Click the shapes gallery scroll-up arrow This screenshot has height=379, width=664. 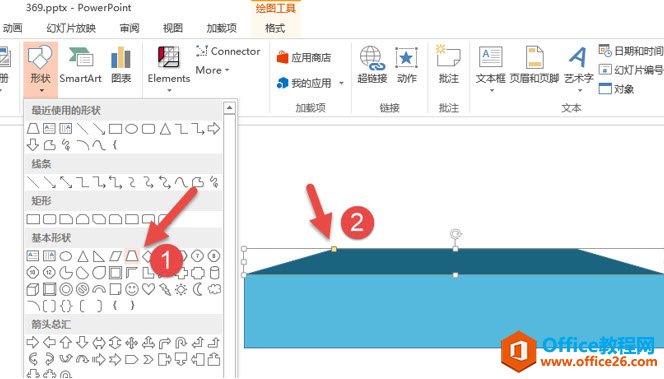229,108
